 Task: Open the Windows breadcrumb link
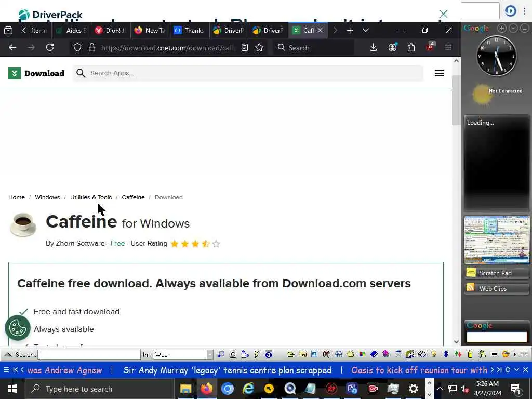47,197
